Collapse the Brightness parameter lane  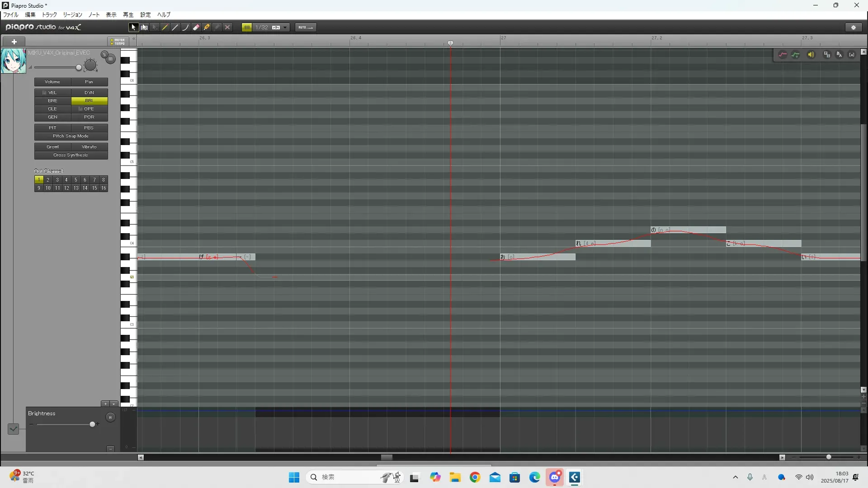point(110,449)
